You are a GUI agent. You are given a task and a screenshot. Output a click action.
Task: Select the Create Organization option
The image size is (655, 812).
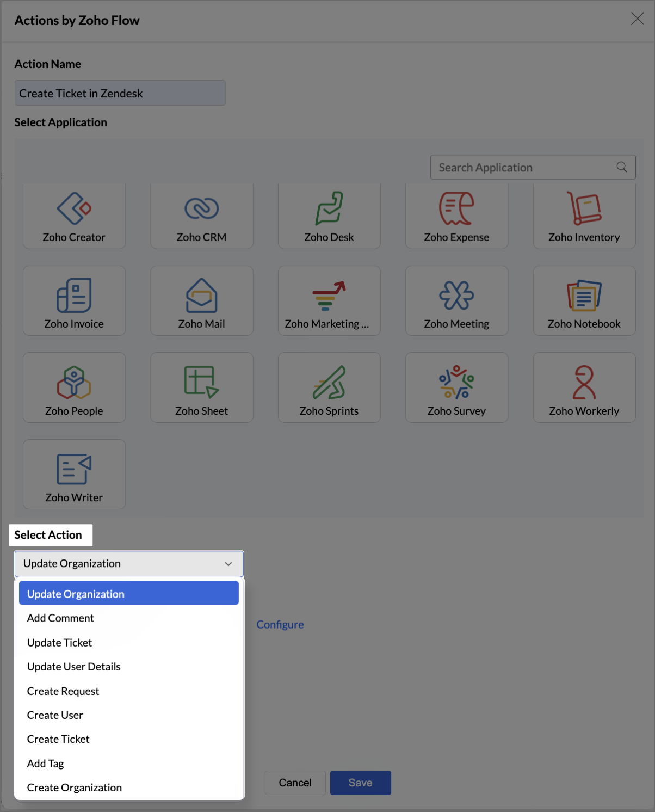(x=75, y=788)
